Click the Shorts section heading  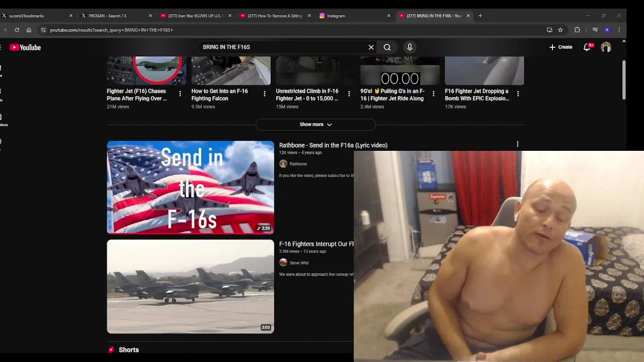(x=129, y=350)
